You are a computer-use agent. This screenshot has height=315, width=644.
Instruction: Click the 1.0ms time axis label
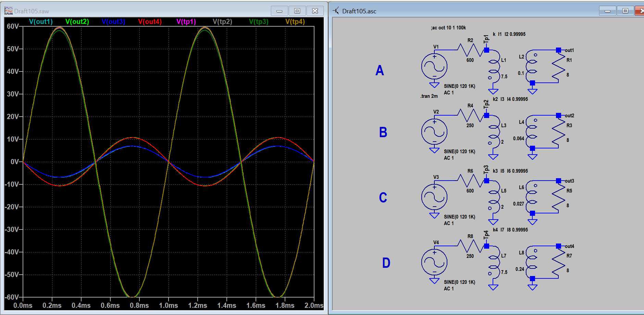click(x=168, y=305)
